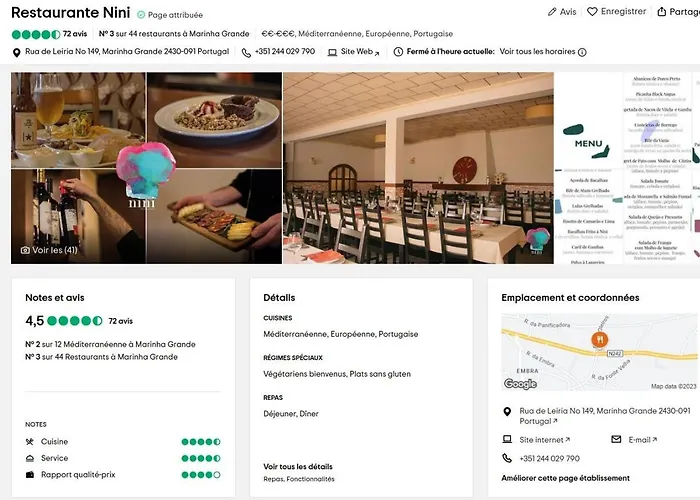Click the Google map preview
This screenshot has height=500, width=700.
pyautogui.click(x=599, y=352)
